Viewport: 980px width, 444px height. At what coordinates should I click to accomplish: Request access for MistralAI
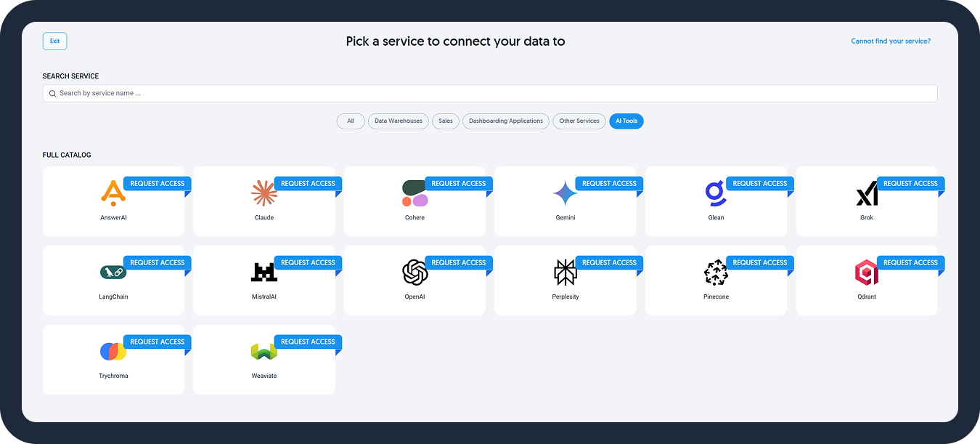coord(308,263)
